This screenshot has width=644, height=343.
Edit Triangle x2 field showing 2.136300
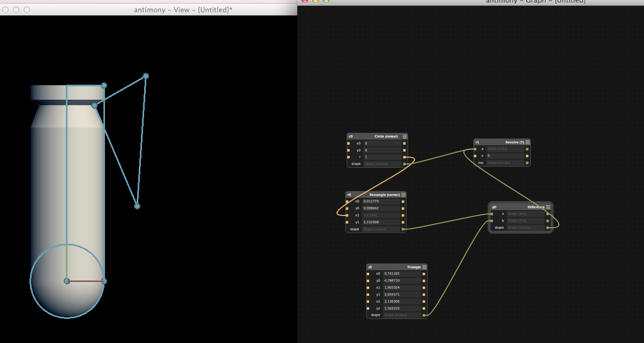pyautogui.click(x=401, y=301)
